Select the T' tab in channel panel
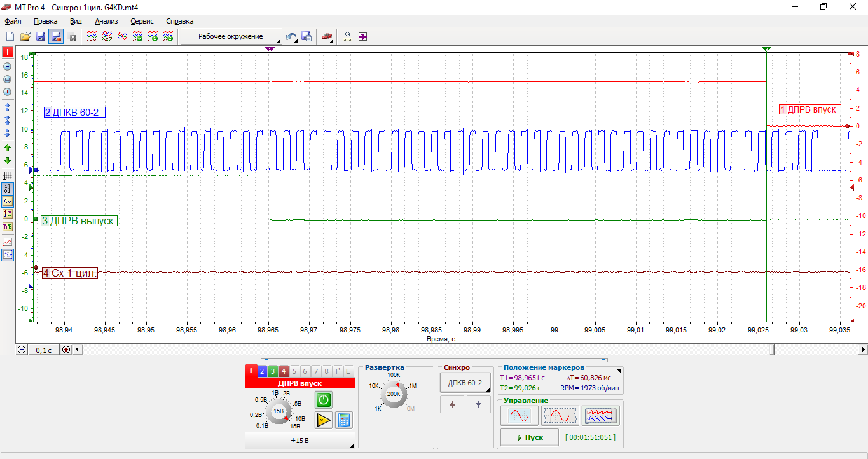The height and width of the screenshot is (459, 868). click(337, 371)
